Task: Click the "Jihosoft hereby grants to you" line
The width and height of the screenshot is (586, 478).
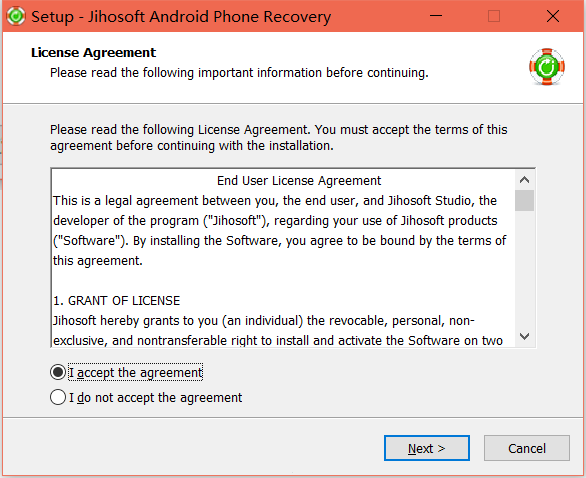Action: point(263,321)
